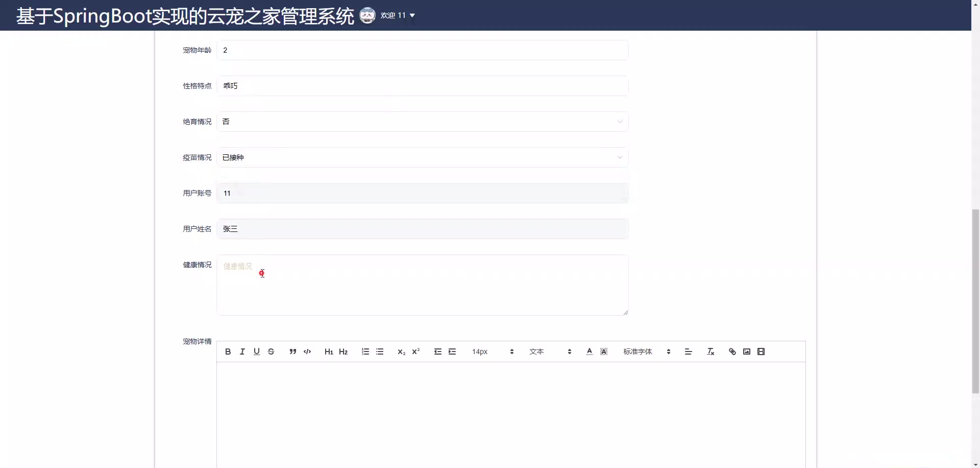The image size is (980, 468).
Task: Open the 绝育情况 dropdown showing 否
Action: click(422, 122)
